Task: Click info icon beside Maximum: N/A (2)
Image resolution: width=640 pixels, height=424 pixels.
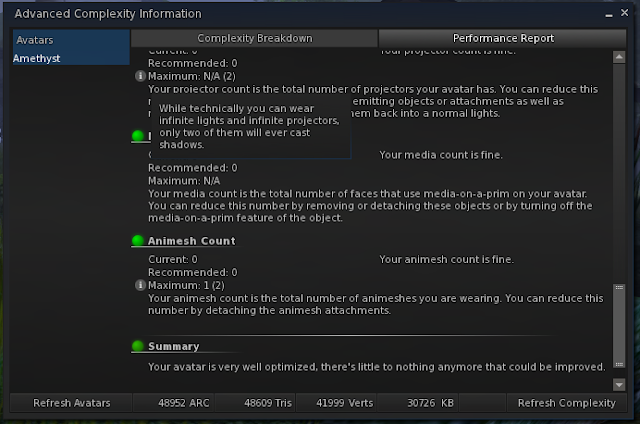Action: coord(140,76)
